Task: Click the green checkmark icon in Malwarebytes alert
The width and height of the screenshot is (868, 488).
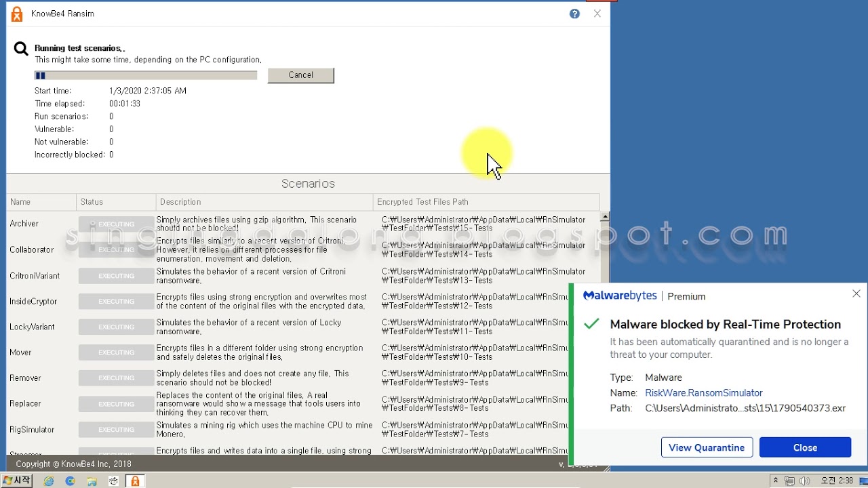Action: [x=591, y=324]
